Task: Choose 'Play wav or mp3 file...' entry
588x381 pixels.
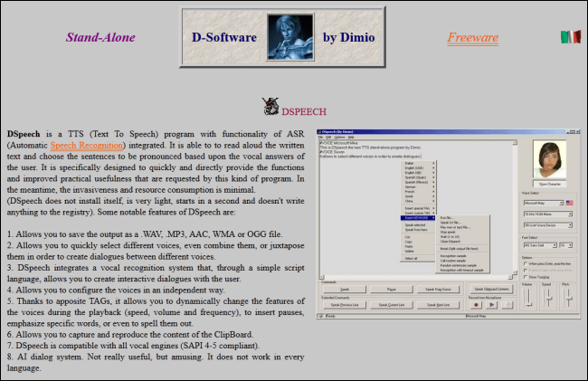Action: [x=463, y=227]
